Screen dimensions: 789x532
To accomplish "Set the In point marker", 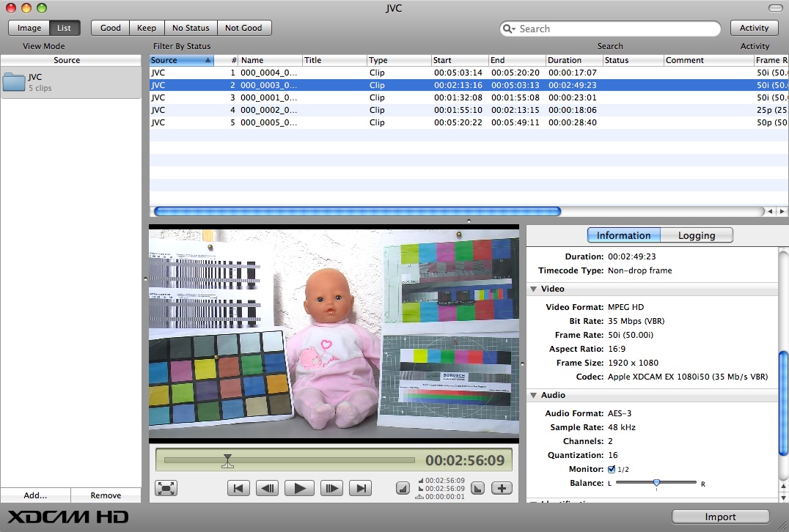I will point(403,488).
